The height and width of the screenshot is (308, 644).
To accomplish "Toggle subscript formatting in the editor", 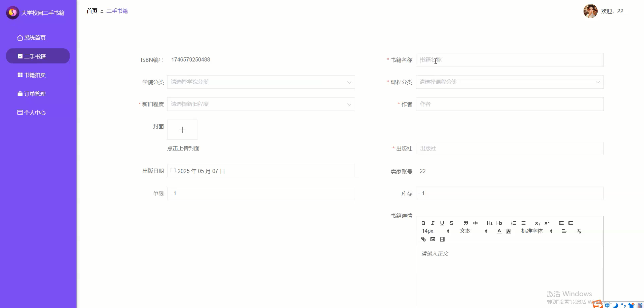I will [x=537, y=223].
